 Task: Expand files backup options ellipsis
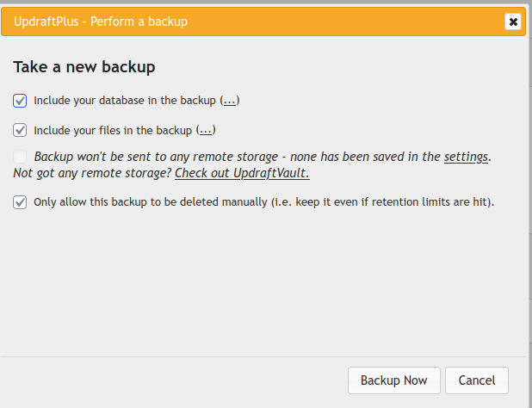(x=205, y=131)
